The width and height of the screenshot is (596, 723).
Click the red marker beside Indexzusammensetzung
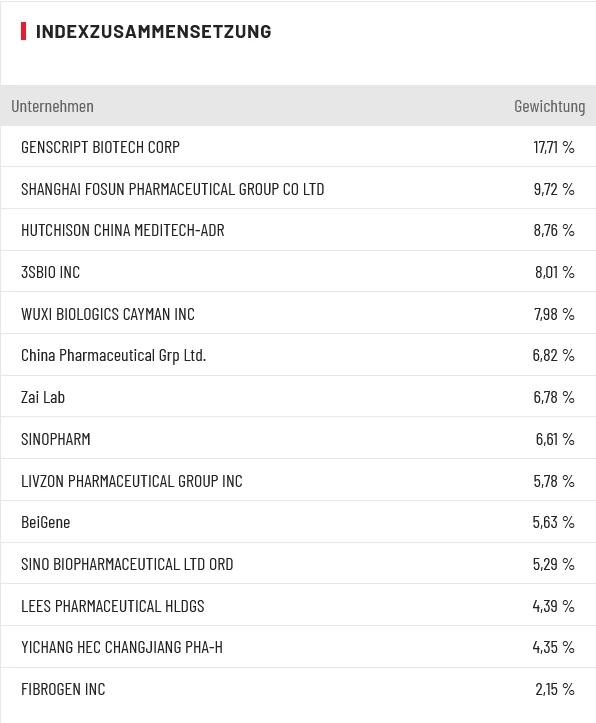[24, 31]
